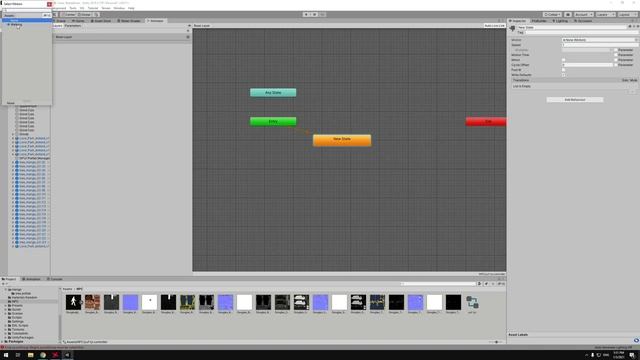Image resolution: width=640 pixels, height=360 pixels.
Task: Close the Select Motion popup
Action: 49,4
